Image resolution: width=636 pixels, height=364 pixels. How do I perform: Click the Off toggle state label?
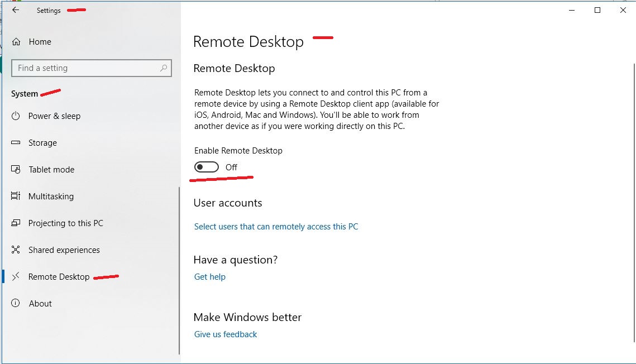point(231,167)
